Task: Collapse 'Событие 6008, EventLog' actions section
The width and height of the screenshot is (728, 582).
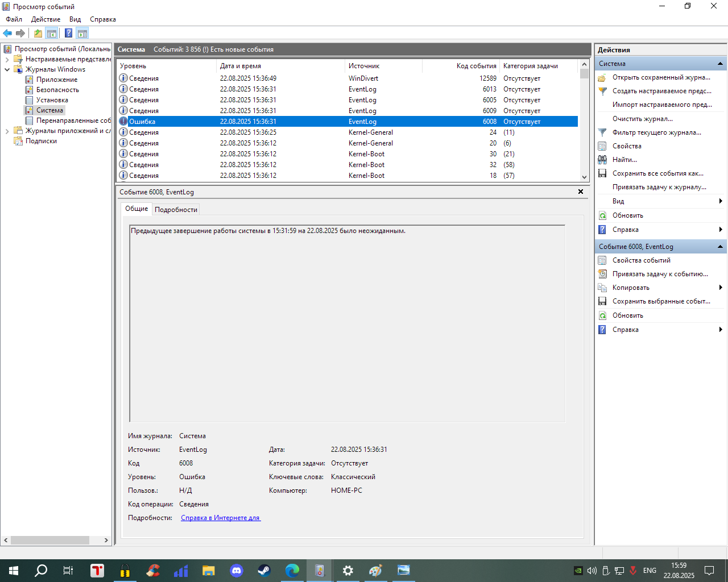Action: click(x=720, y=247)
